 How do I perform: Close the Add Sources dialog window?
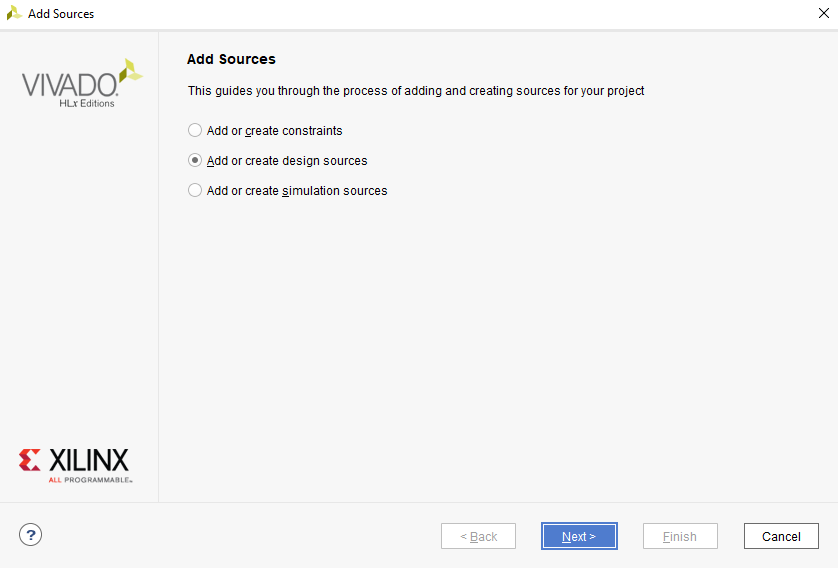[x=823, y=13]
